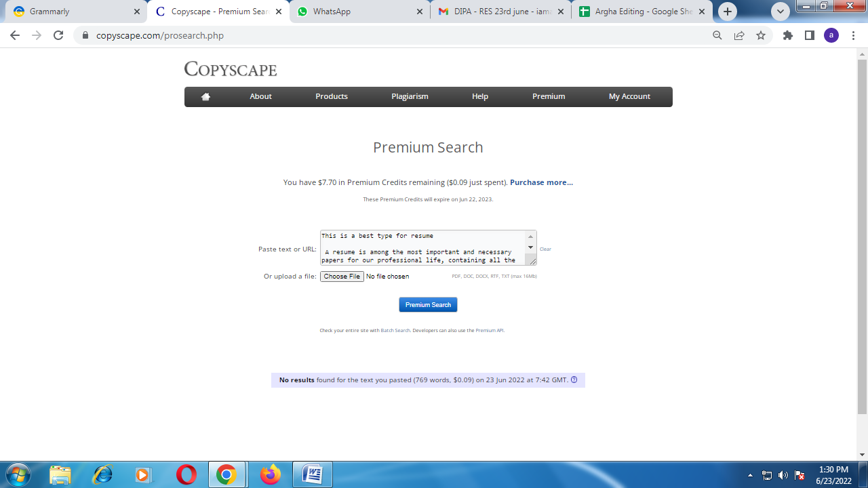Screen dimensions: 868x488
Task: Open a new browser tab
Action: pyautogui.click(x=728, y=12)
